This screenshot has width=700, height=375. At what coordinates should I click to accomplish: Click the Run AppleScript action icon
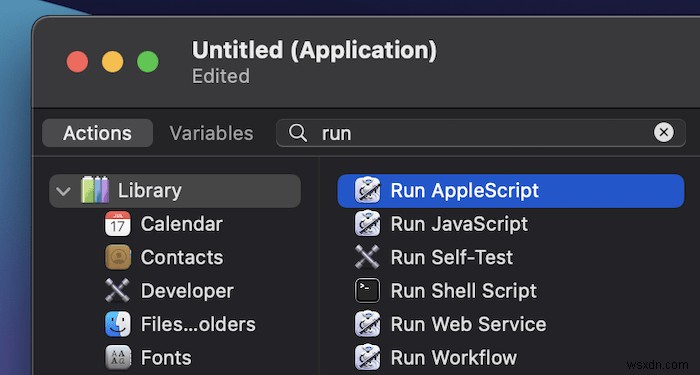[367, 191]
